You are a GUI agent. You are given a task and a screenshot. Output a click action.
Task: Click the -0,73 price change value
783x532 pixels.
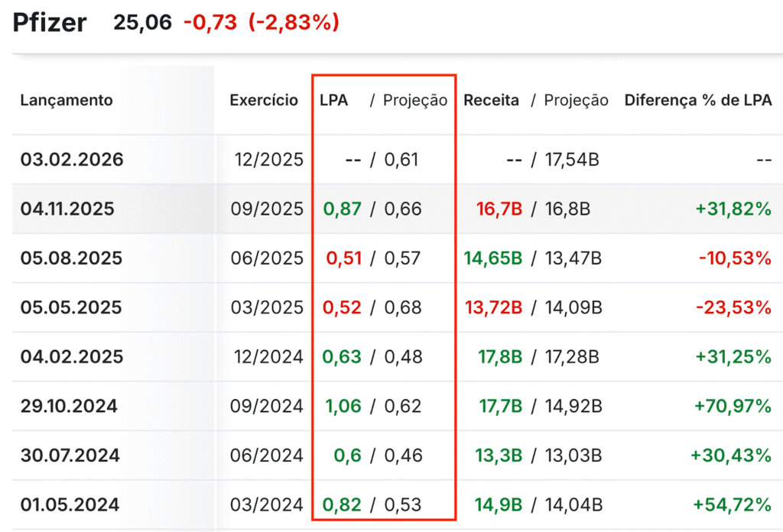coord(210,23)
